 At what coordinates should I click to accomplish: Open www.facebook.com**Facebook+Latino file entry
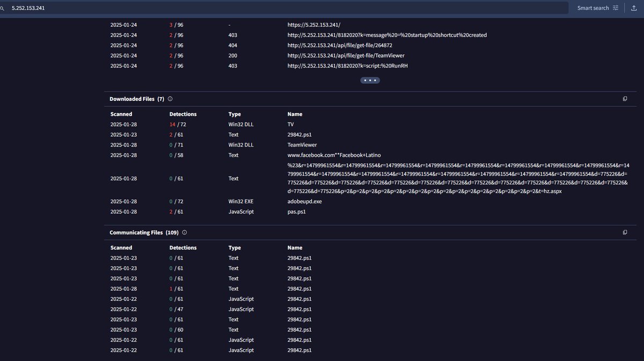click(334, 155)
